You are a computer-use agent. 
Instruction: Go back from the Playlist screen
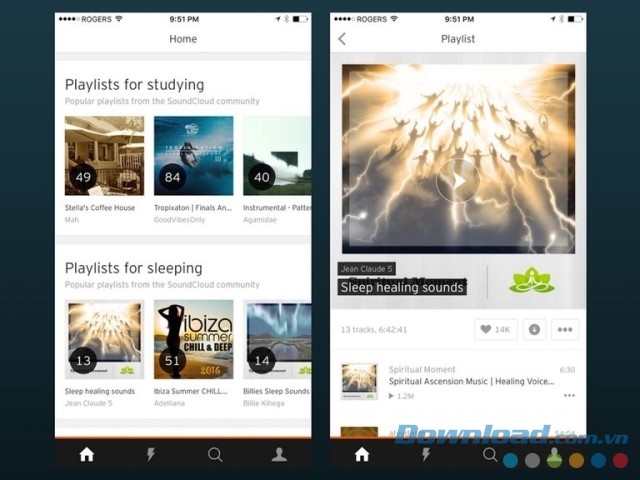coord(342,39)
